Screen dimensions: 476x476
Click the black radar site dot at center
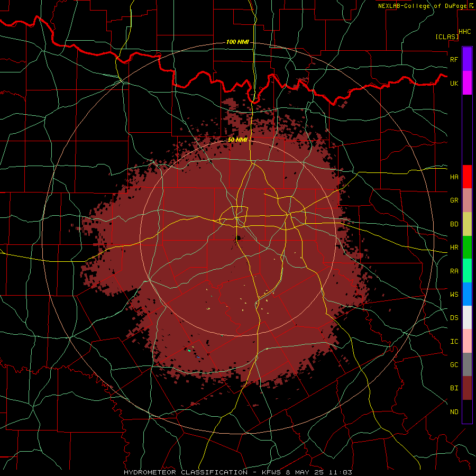pyautogui.click(x=239, y=238)
